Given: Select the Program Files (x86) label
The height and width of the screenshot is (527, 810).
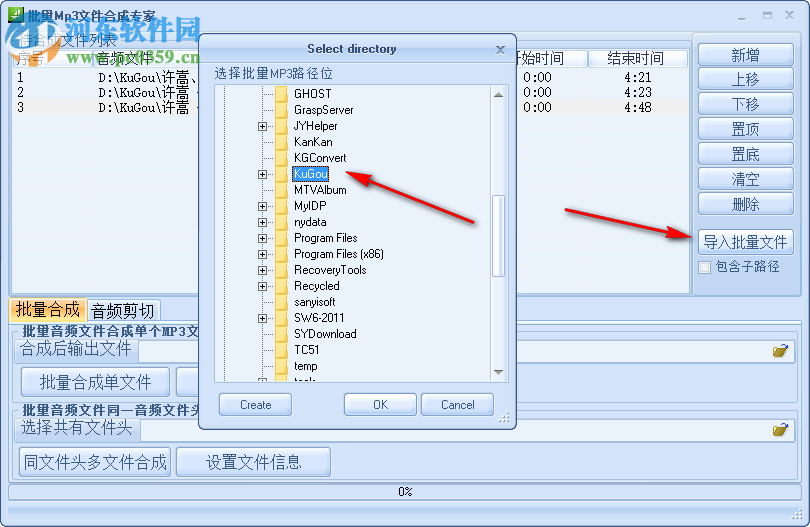Looking at the screenshot, I should pos(339,254).
